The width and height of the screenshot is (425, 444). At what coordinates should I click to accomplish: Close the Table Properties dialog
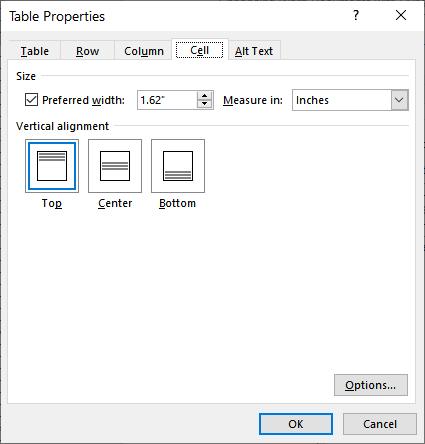[401, 15]
